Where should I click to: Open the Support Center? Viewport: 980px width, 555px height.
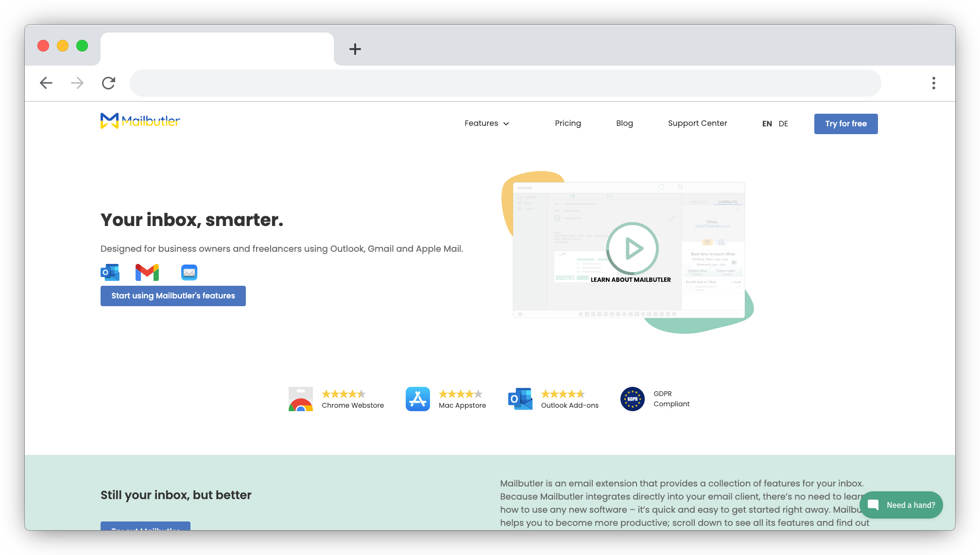click(x=697, y=123)
